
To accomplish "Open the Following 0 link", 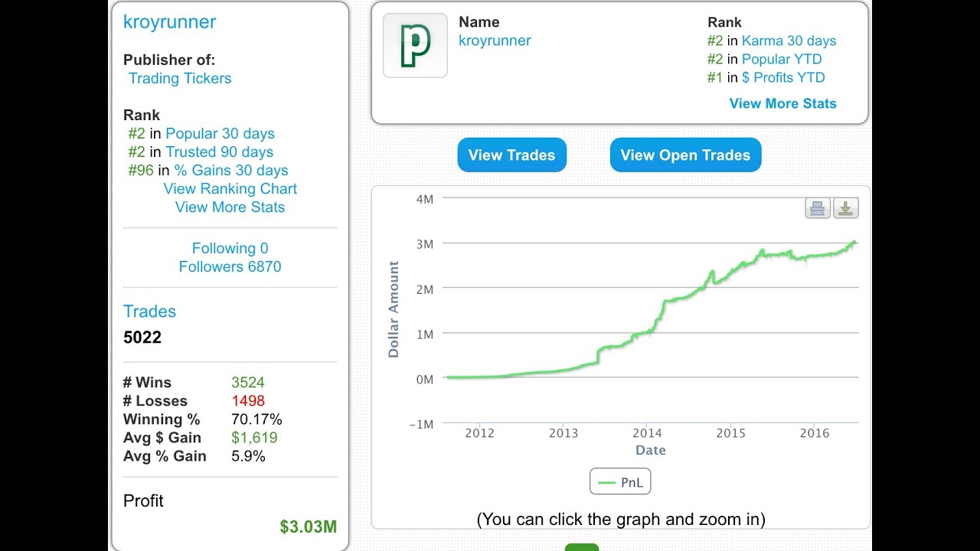I will point(230,248).
